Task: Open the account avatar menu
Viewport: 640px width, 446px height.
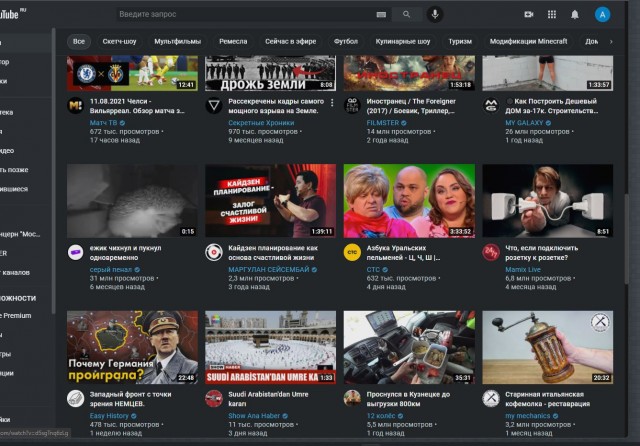Action: coord(602,15)
